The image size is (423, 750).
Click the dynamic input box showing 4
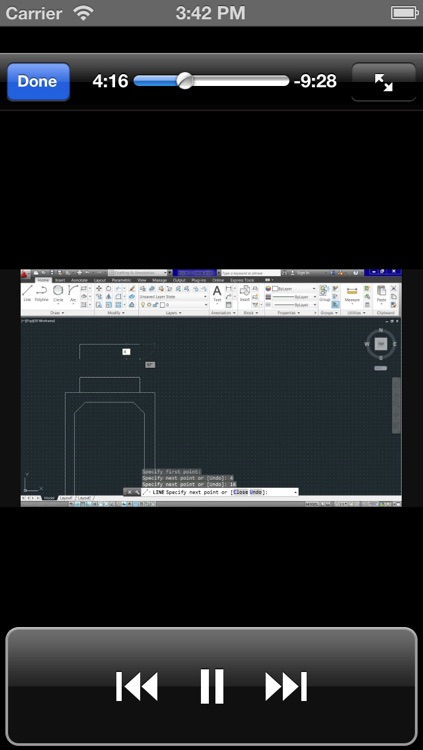pos(126,352)
